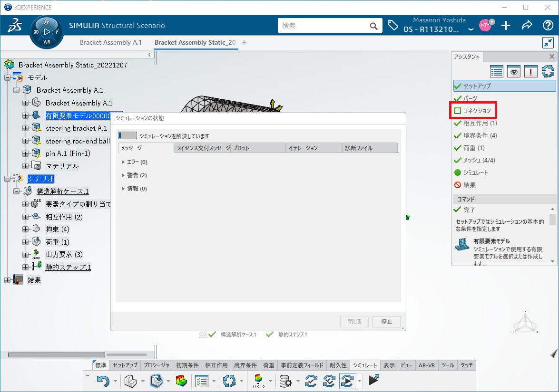Collapse the bottom action bar chevron
This screenshot has width=559, height=392.
click(x=88, y=375)
